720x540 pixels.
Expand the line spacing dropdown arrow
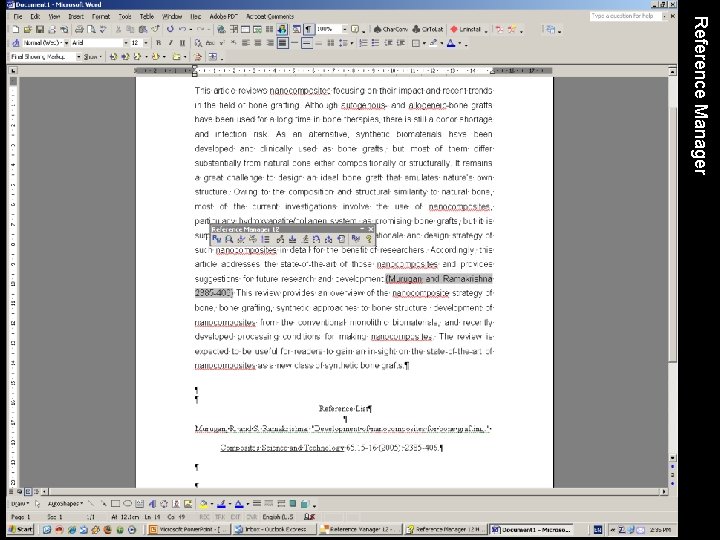pyautogui.click(x=352, y=44)
